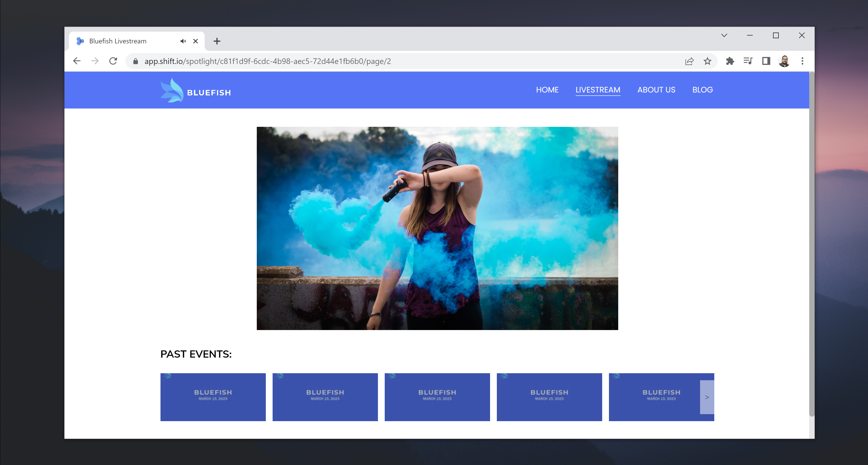This screenshot has height=465, width=868.
Task: Open the ABOUT US page
Action: pos(656,90)
